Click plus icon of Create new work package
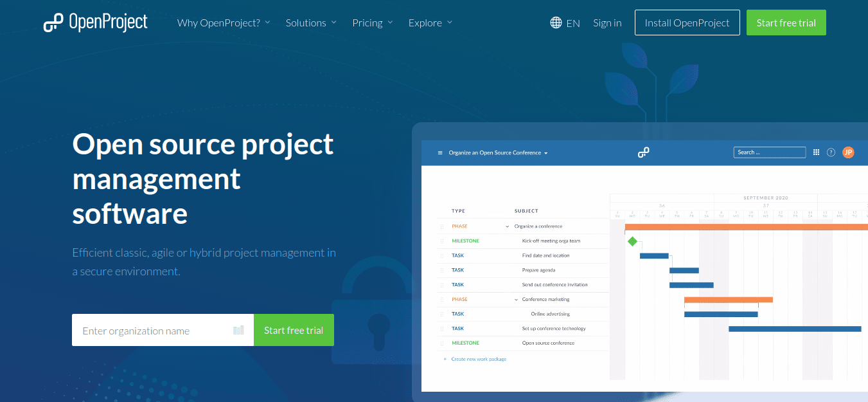 pyautogui.click(x=445, y=359)
